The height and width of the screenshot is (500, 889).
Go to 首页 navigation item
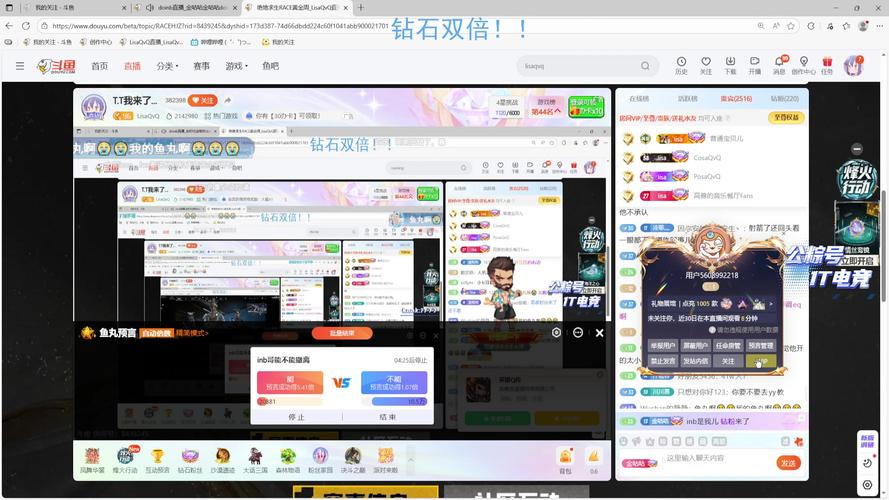point(100,66)
